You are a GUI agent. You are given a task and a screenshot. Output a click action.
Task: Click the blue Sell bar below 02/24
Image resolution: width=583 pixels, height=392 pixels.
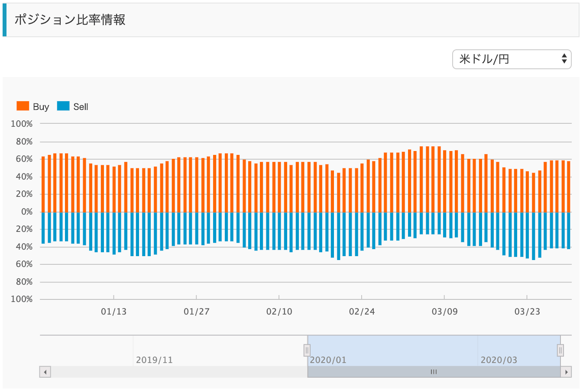[x=362, y=231]
